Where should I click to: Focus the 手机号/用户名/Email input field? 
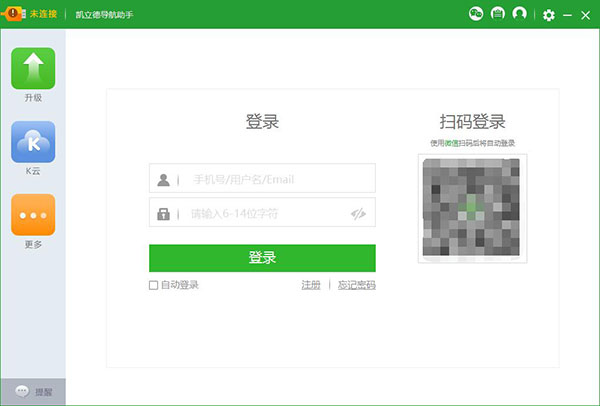point(262,178)
